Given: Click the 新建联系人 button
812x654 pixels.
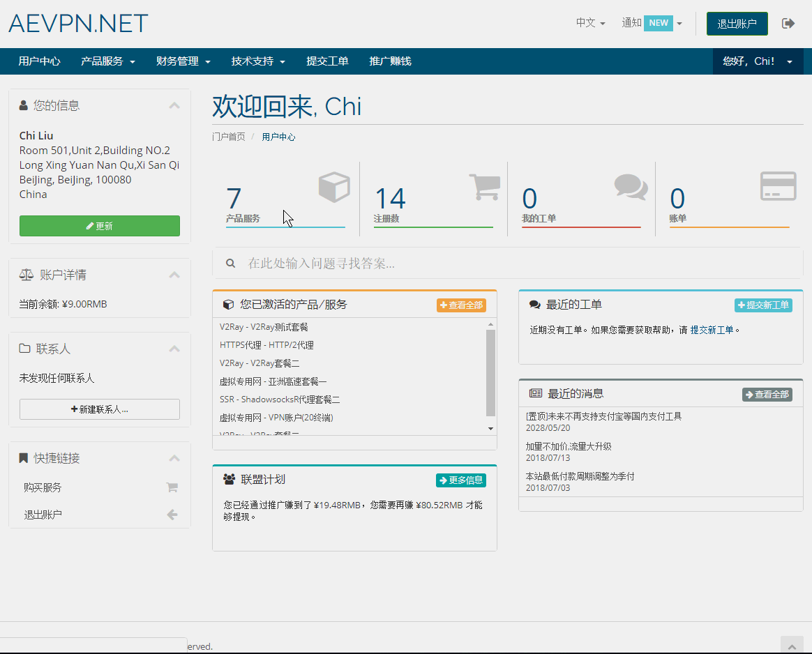Looking at the screenshot, I should click(x=100, y=409).
